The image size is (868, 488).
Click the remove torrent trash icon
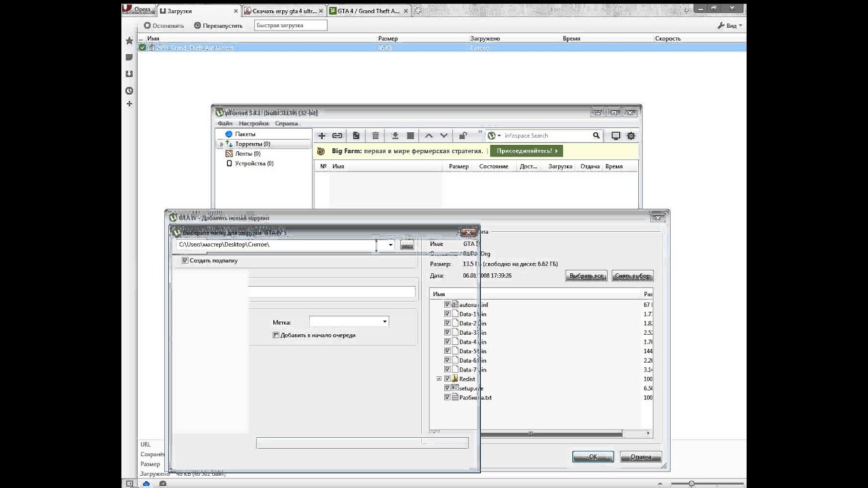point(376,136)
